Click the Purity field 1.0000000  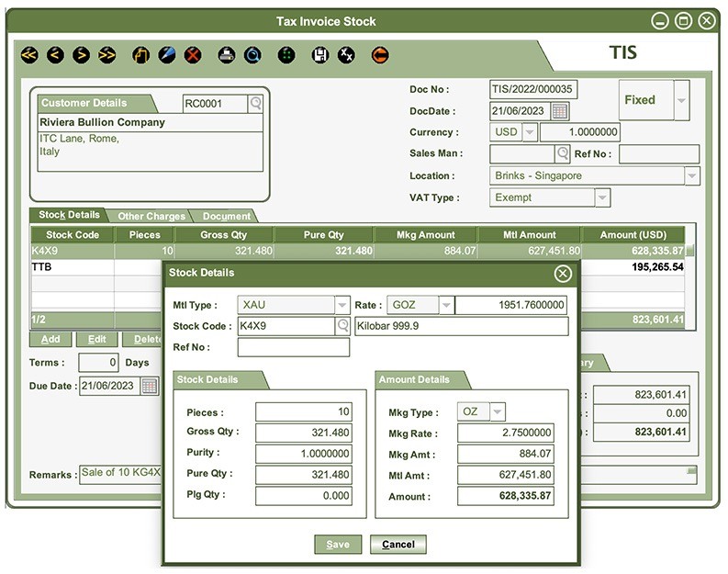click(304, 454)
